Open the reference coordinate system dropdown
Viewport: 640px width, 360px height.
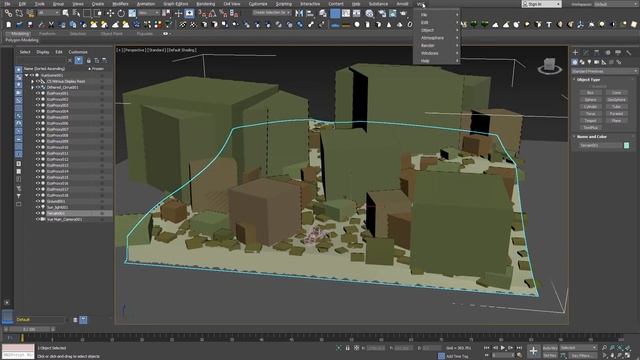(x=149, y=13)
